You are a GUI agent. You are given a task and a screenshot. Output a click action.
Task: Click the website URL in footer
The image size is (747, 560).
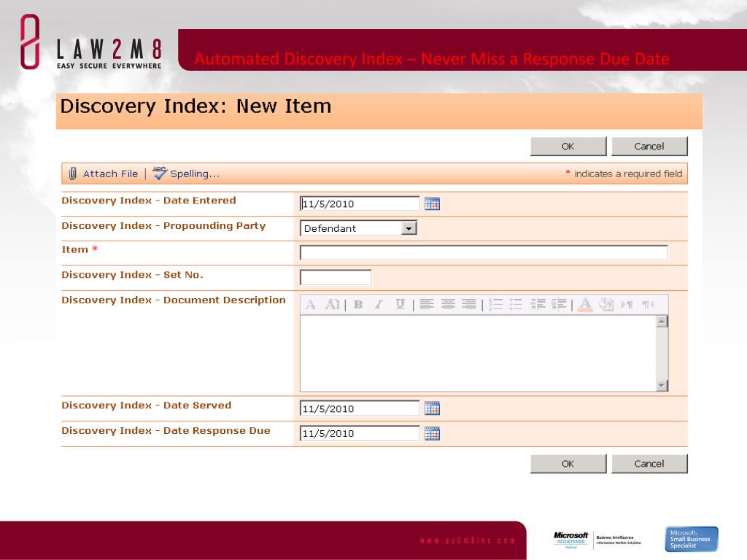coord(468,540)
